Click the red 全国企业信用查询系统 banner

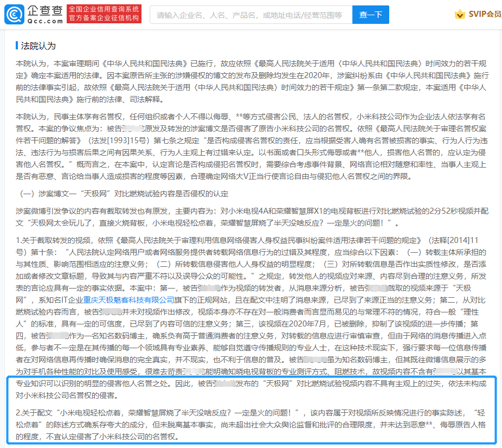(x=104, y=14)
